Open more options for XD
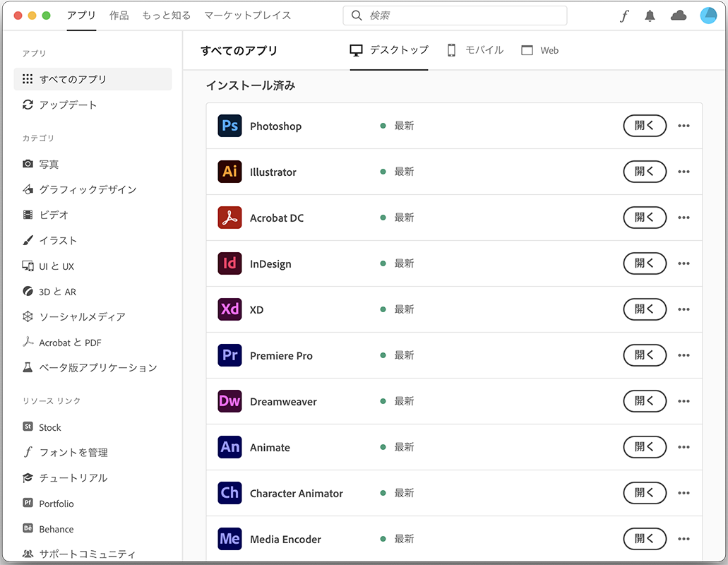Image resolution: width=728 pixels, height=565 pixels. coord(684,309)
